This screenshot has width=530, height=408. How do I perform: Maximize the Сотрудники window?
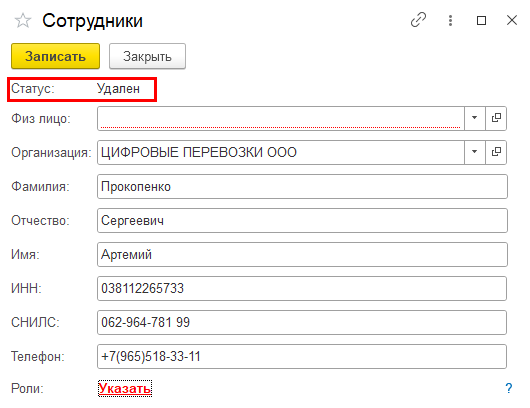(x=481, y=21)
